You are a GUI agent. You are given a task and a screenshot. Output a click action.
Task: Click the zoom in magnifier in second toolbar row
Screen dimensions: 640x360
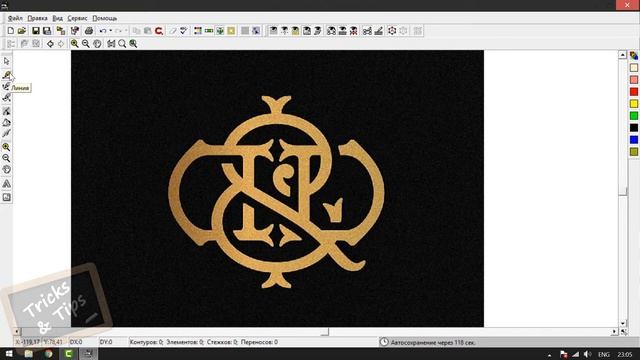pos(74,44)
